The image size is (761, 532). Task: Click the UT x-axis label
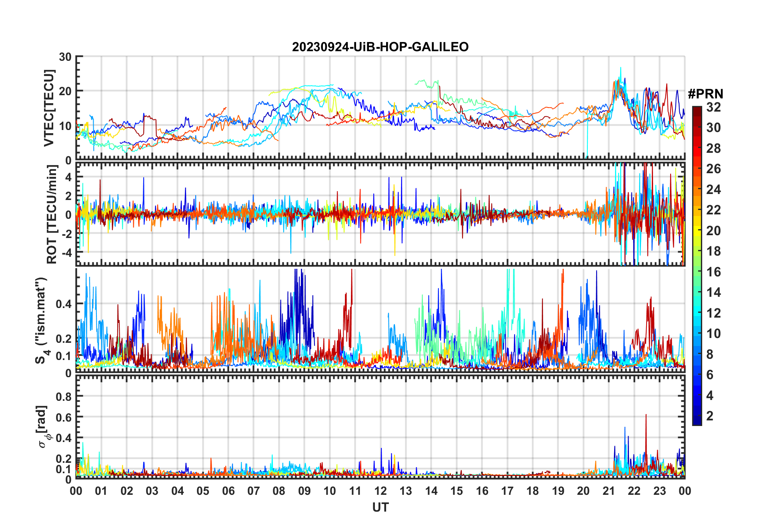point(380,508)
